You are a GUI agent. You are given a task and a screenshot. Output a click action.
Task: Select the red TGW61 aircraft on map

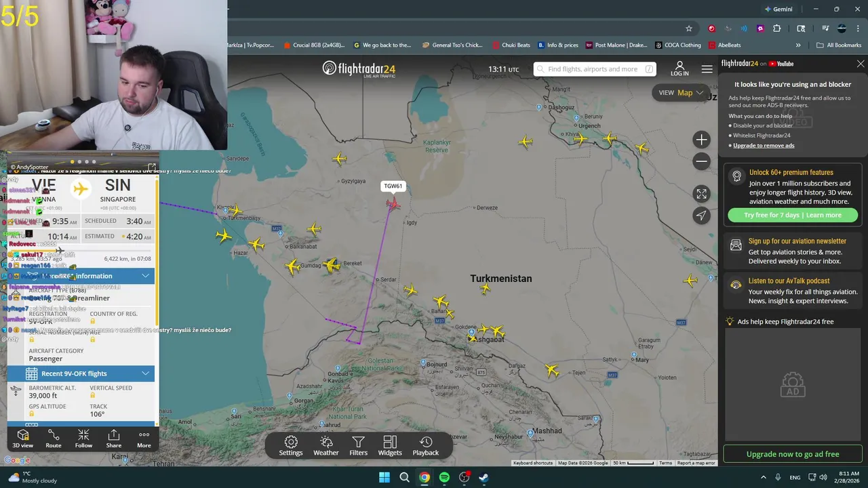[x=393, y=203]
